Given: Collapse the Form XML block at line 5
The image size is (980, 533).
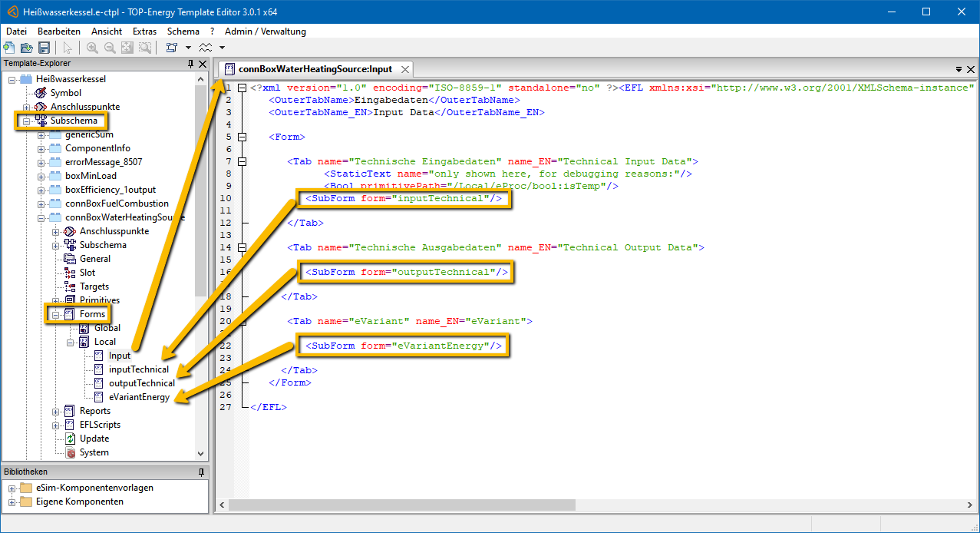Looking at the screenshot, I should coord(243,137).
